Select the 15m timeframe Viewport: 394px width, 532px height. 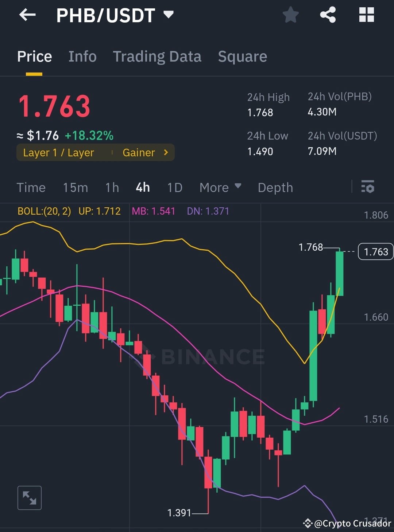tap(76, 187)
